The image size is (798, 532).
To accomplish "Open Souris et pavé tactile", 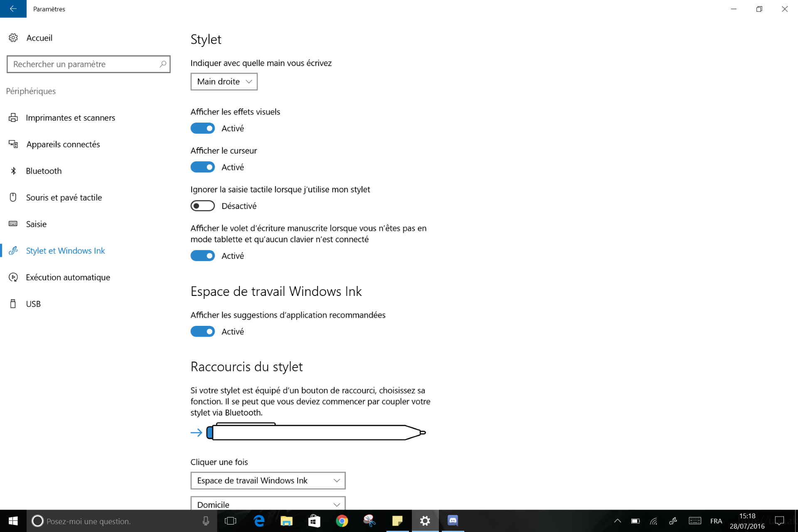I will pyautogui.click(x=64, y=197).
